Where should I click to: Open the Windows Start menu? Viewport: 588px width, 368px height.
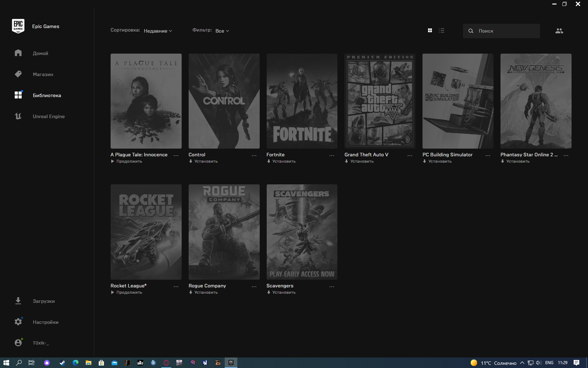coord(6,363)
